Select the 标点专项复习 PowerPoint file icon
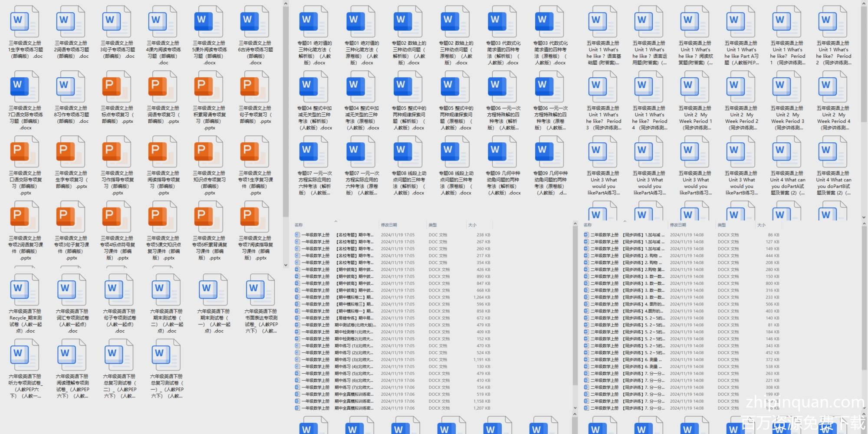The width and height of the screenshot is (868, 434). point(117,87)
